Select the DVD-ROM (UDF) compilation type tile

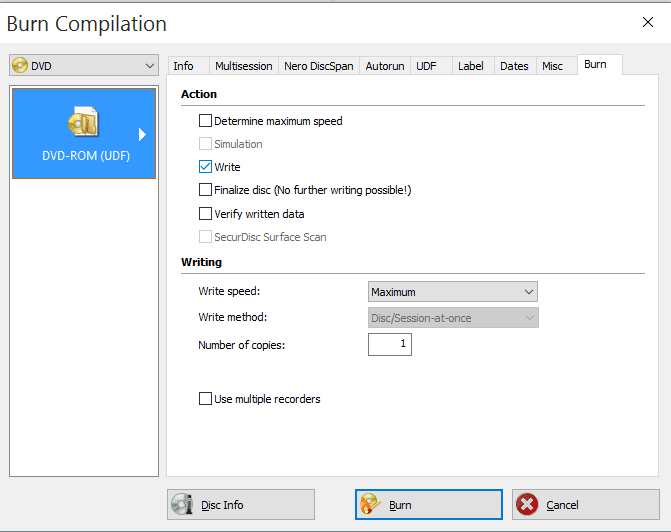click(84, 133)
